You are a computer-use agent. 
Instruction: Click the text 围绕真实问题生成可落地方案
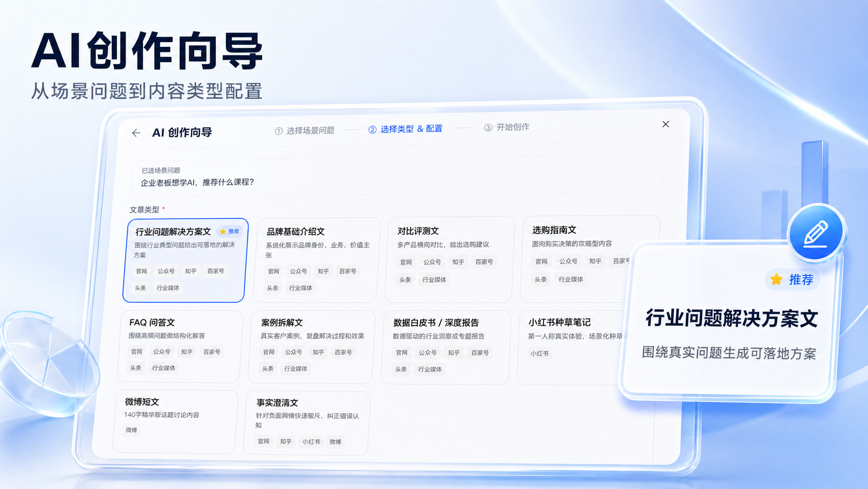(729, 353)
